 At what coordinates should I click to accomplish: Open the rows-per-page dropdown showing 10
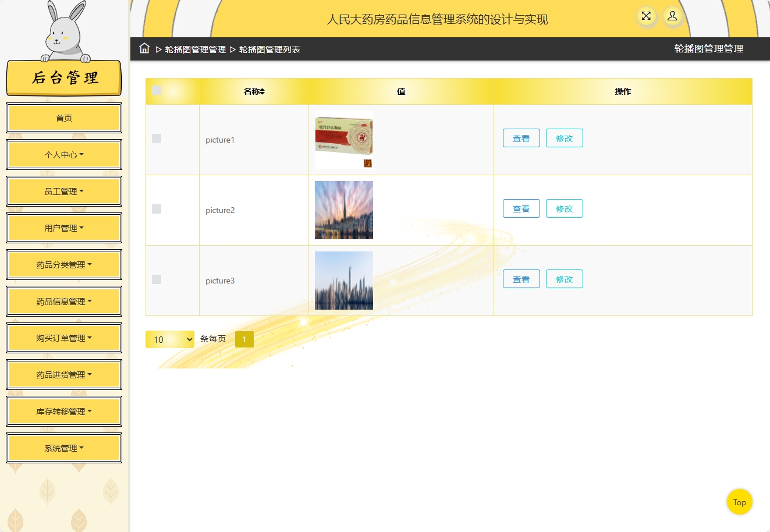pyautogui.click(x=170, y=339)
